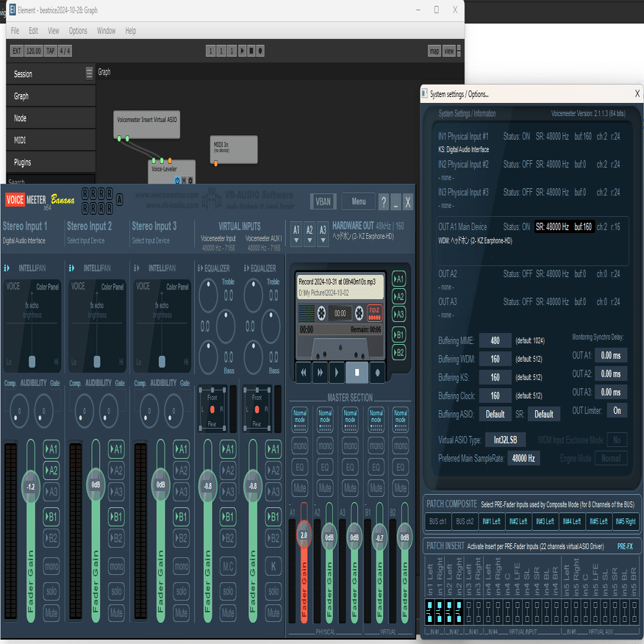The height and width of the screenshot is (644, 644).
Task: Click the TAP tempo button
Action: coord(50,51)
